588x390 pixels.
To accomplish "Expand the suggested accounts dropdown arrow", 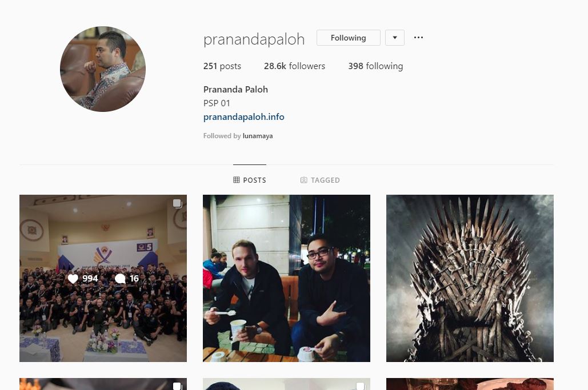I will tap(394, 38).
